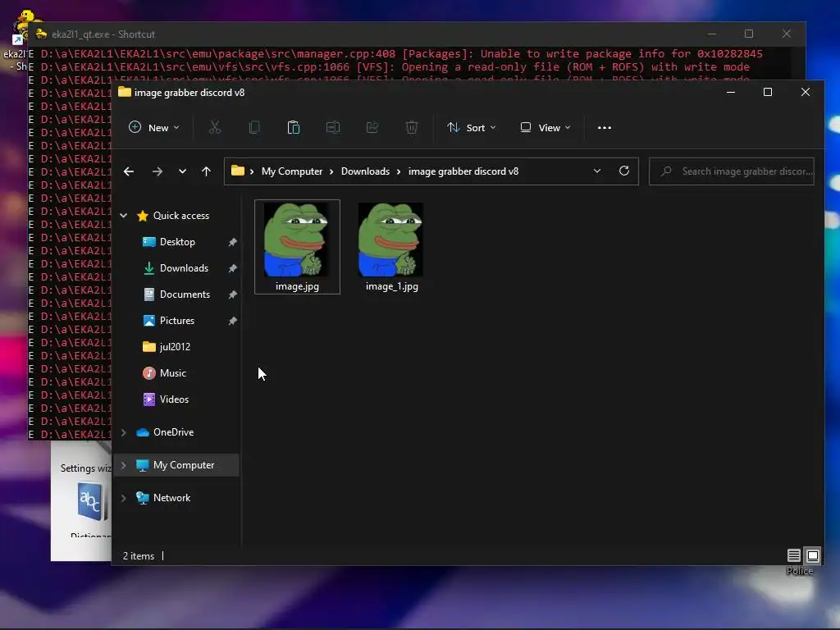Select Network in the sidebar

pos(171,498)
